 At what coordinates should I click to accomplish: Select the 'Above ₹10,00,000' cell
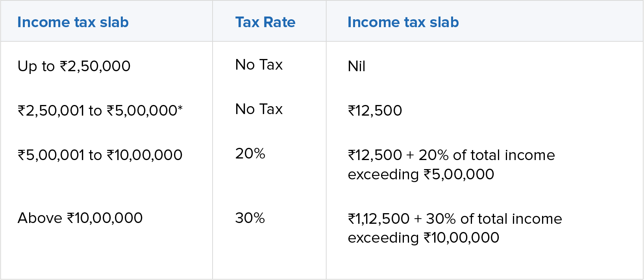(80, 218)
